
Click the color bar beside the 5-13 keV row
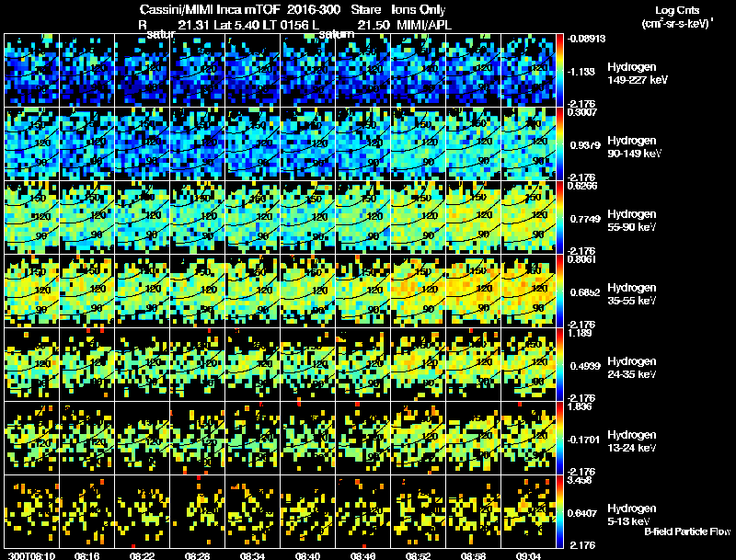tap(559, 511)
